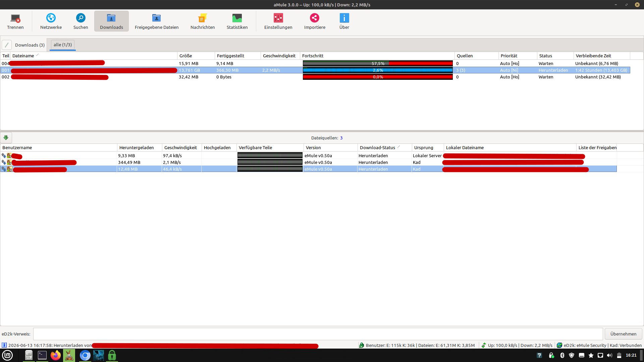The height and width of the screenshot is (362, 644).
Task: Open the Chromium browser taskbar icon
Action: click(x=85, y=355)
